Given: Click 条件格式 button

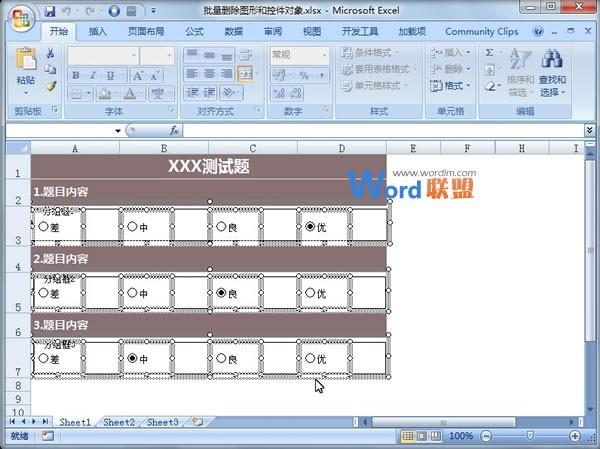Looking at the screenshot, I should [x=370, y=52].
